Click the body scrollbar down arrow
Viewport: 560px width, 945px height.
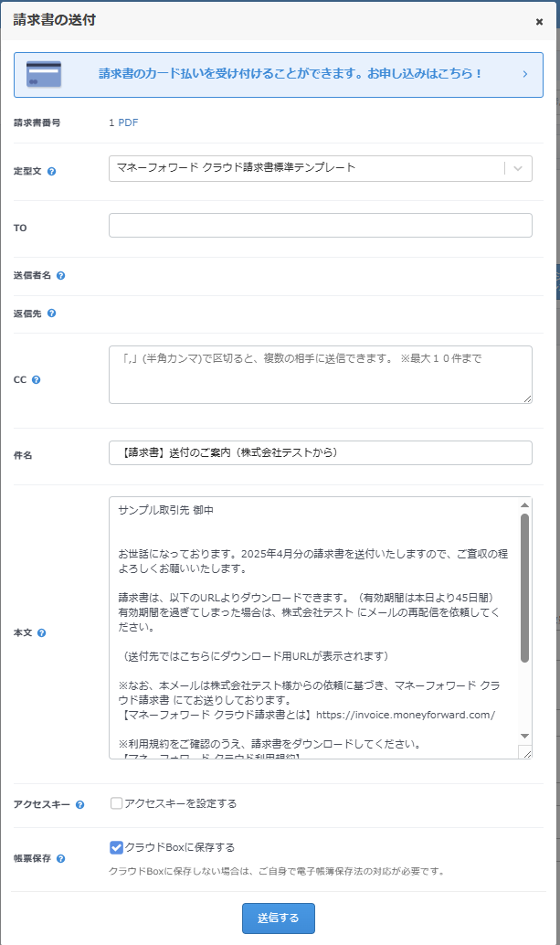(x=524, y=736)
